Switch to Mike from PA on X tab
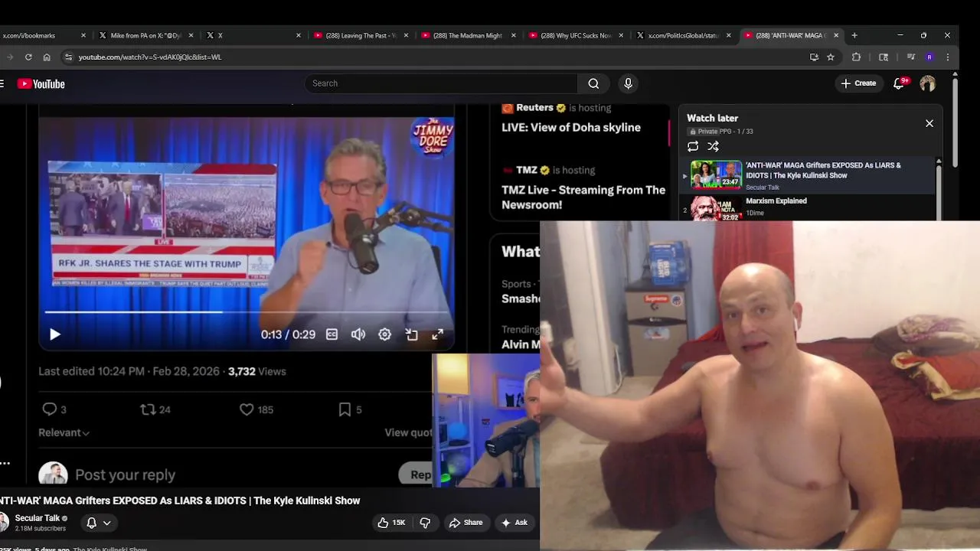 coord(145,35)
